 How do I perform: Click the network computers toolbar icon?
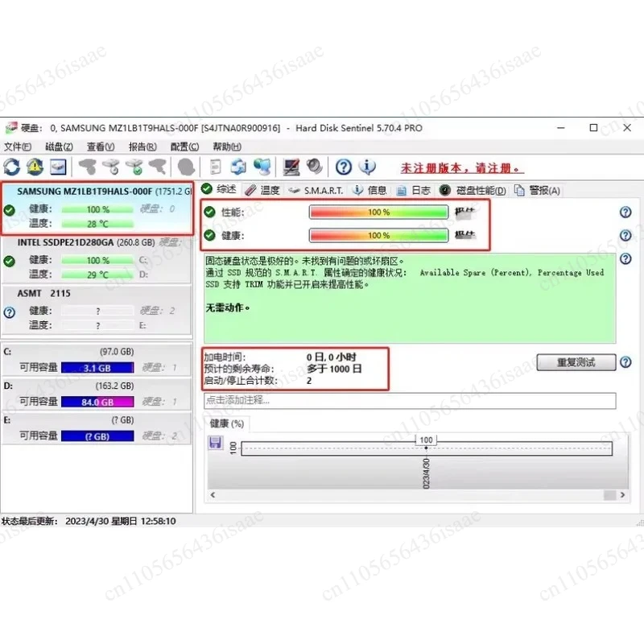(x=262, y=167)
